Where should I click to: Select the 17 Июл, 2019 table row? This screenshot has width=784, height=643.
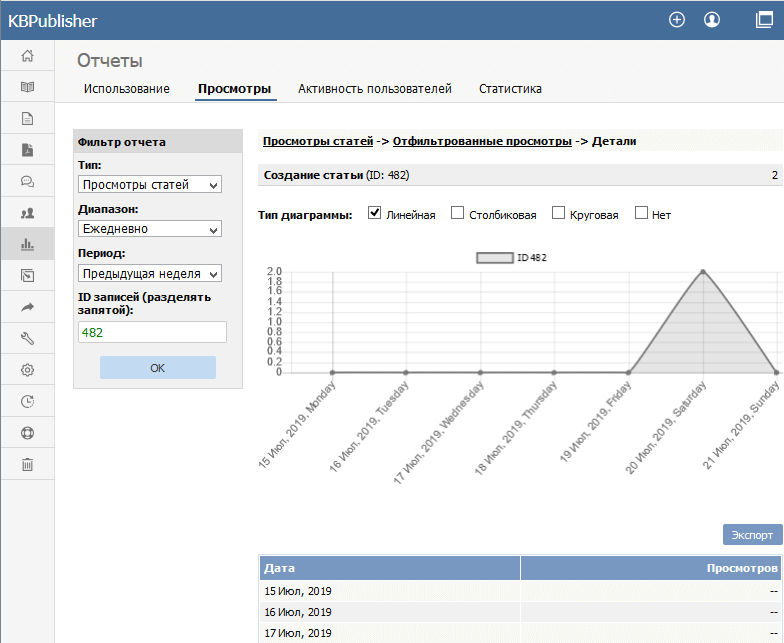pyautogui.click(x=520, y=633)
